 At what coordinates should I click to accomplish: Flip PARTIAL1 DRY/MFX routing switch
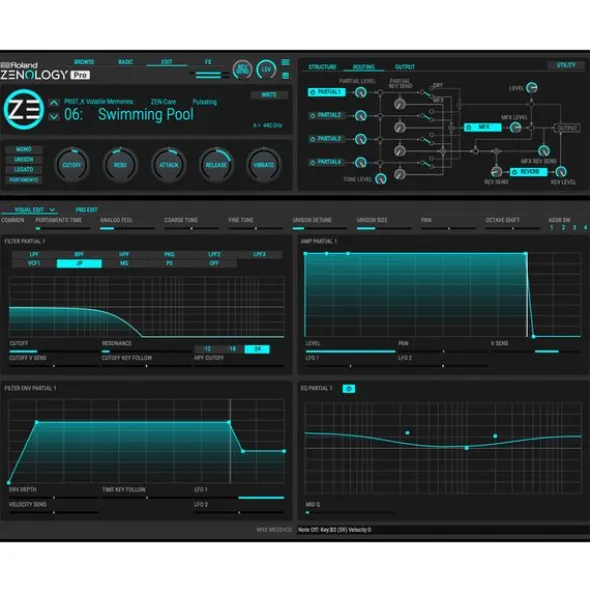[427, 93]
